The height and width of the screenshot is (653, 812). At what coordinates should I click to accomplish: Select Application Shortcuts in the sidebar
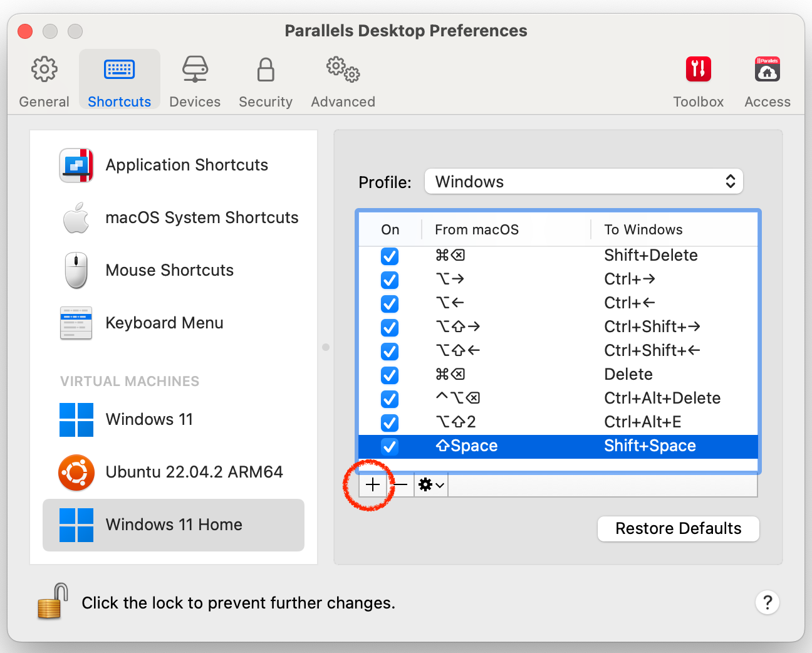(x=174, y=165)
